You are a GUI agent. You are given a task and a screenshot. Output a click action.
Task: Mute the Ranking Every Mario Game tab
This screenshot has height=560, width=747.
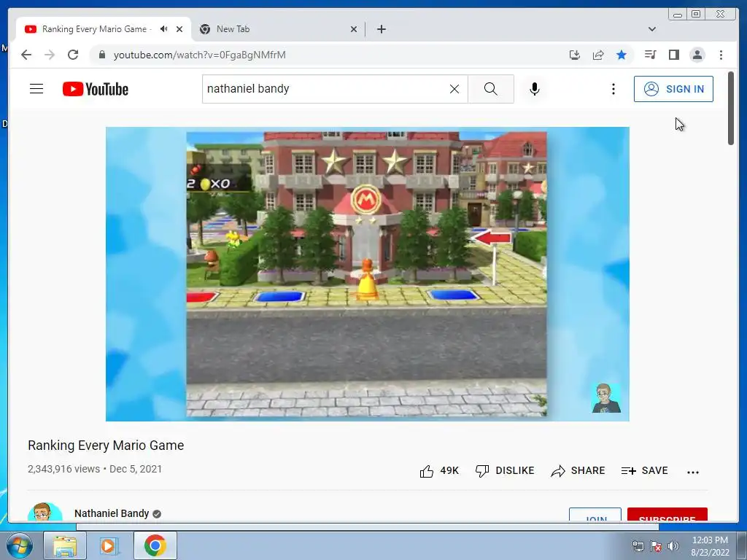pos(164,29)
